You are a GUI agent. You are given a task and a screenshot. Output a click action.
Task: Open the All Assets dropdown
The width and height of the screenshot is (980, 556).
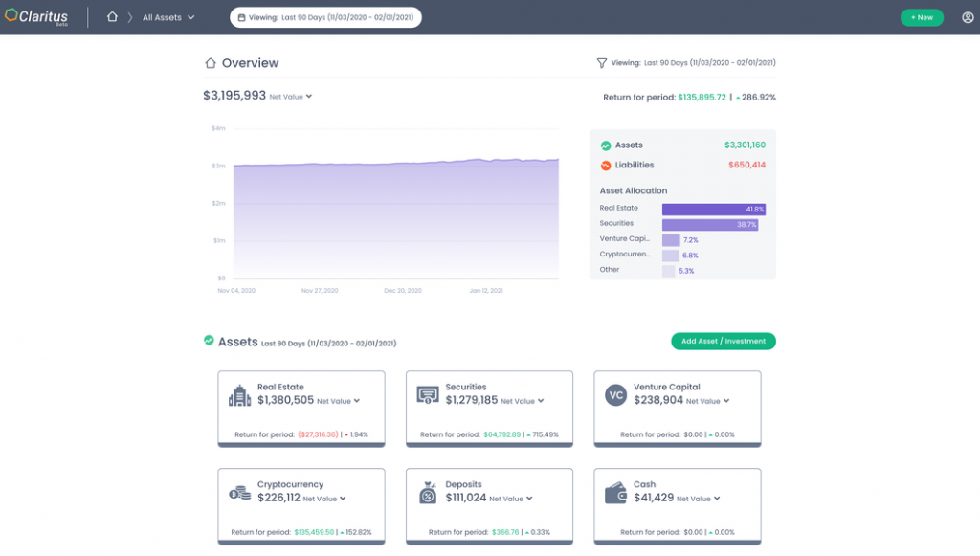[168, 16]
